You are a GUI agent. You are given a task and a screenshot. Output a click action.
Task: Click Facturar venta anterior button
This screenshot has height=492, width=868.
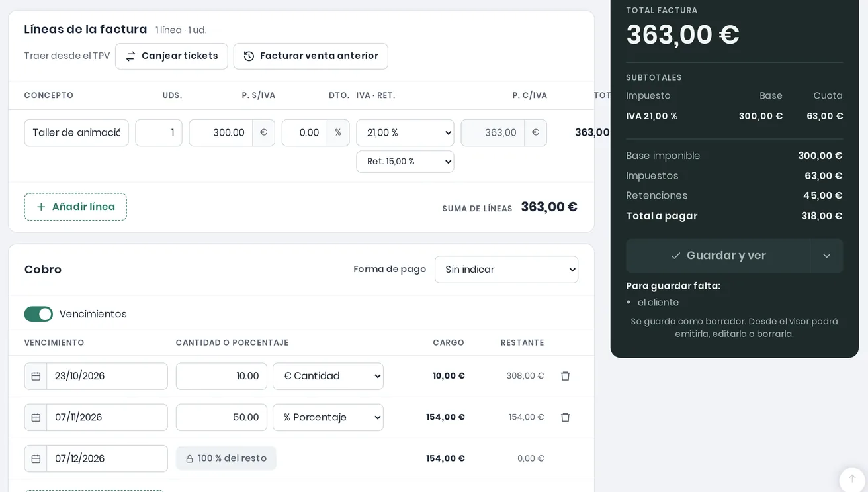[311, 56]
